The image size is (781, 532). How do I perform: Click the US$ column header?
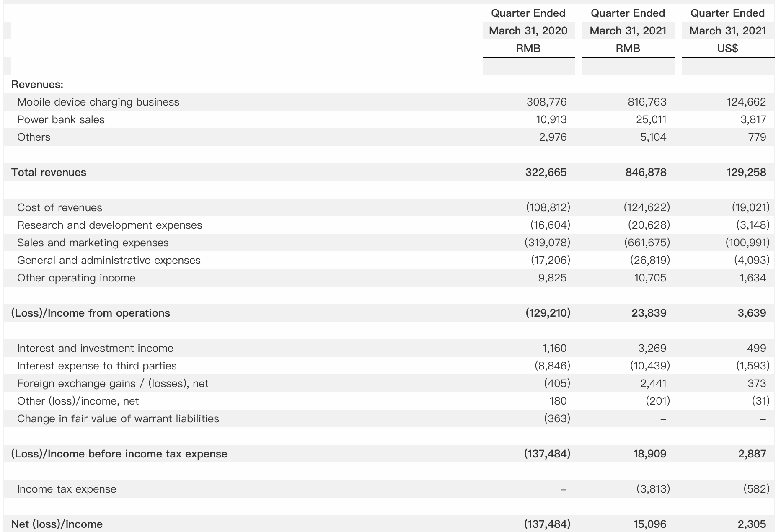[727, 48]
